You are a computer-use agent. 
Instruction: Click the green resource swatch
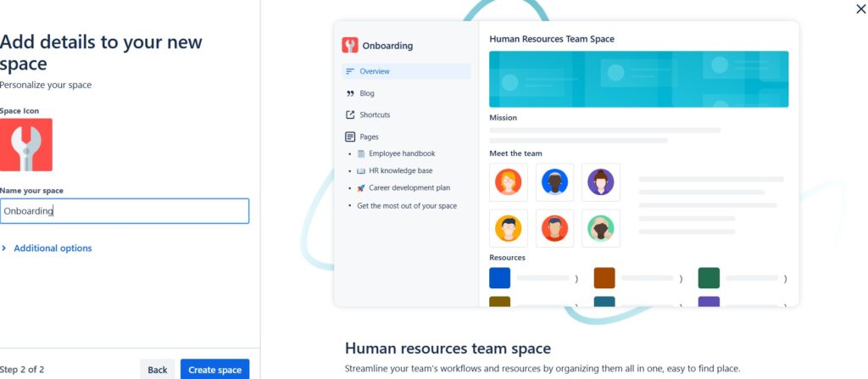pos(709,278)
